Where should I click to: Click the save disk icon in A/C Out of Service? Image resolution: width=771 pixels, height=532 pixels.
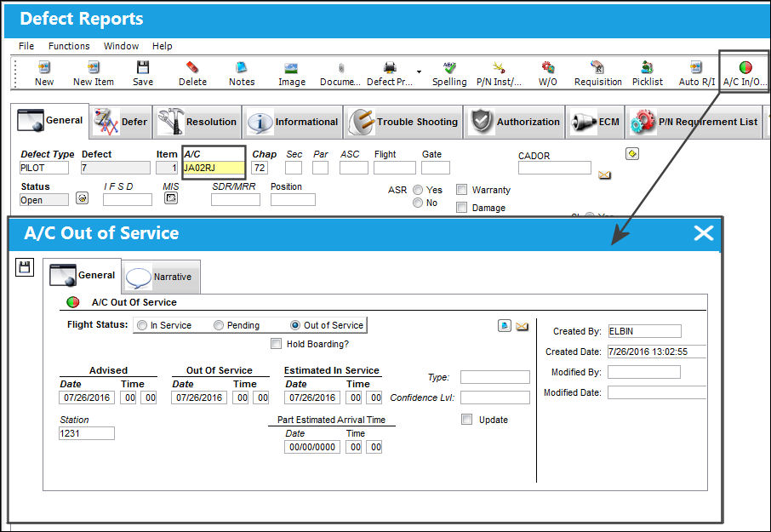coord(25,267)
